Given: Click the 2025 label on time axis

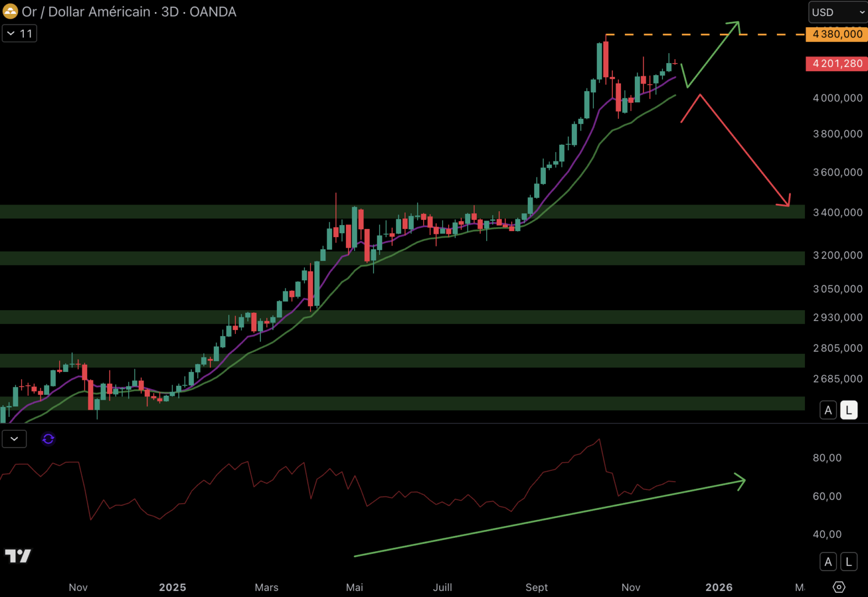Looking at the screenshot, I should pos(172,587).
